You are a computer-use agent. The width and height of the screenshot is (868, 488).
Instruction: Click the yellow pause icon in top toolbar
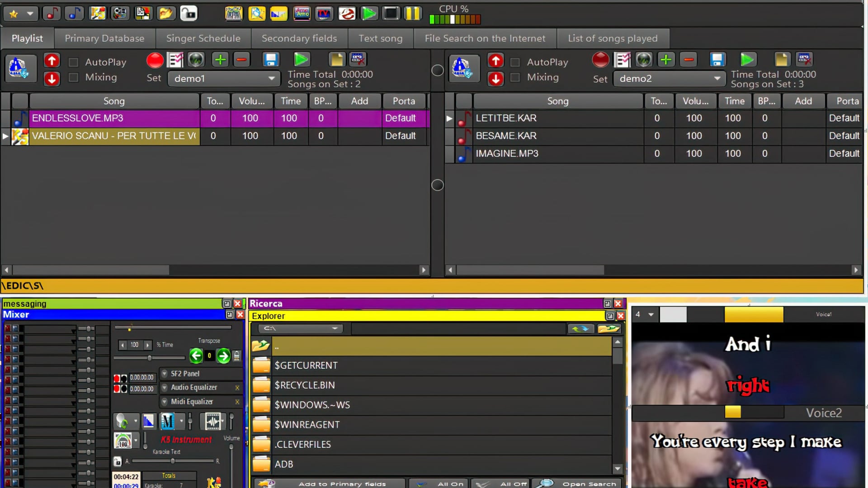coord(412,14)
